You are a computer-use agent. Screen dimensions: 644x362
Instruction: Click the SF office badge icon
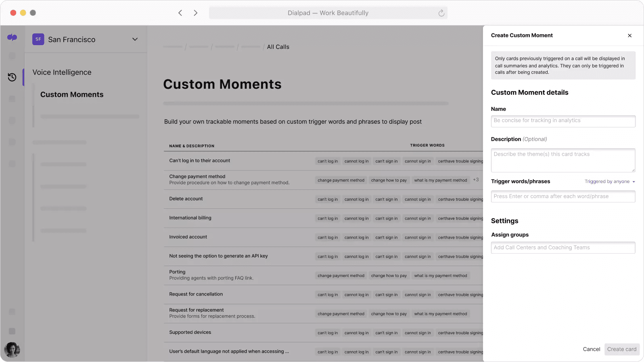[38, 39]
